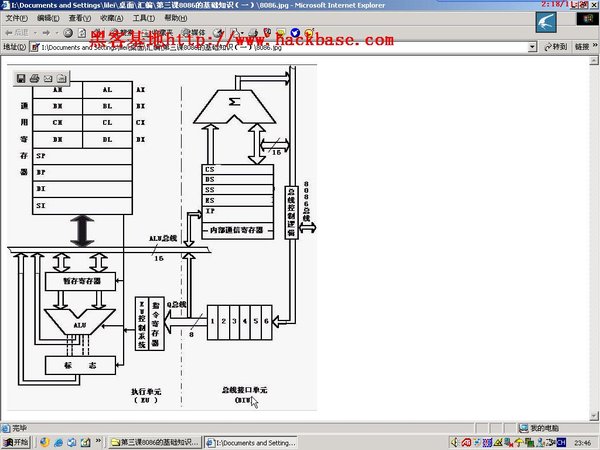Save the picture using image toolbar icon
The width and height of the screenshot is (600, 450).
click(21, 77)
